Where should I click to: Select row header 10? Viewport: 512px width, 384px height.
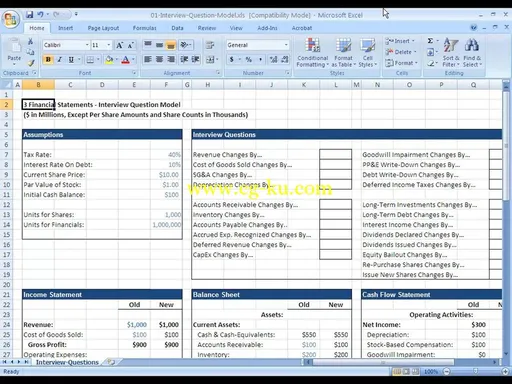[7, 185]
